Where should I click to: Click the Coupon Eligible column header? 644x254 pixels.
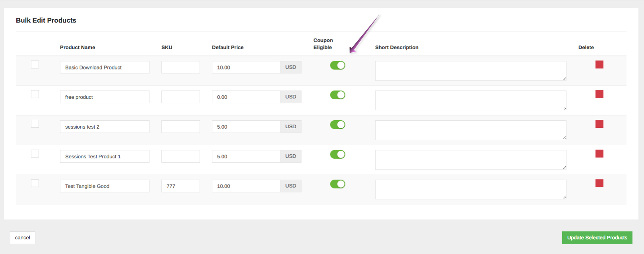tap(323, 44)
